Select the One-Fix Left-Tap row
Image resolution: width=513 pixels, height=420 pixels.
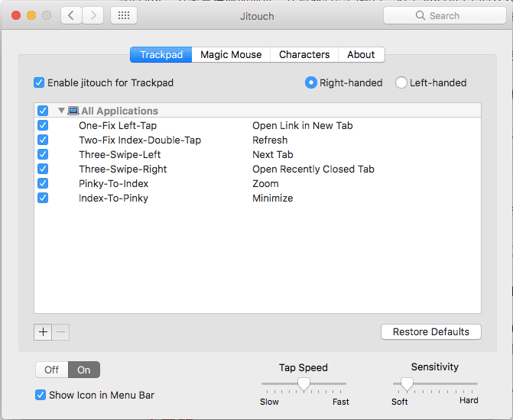258,125
